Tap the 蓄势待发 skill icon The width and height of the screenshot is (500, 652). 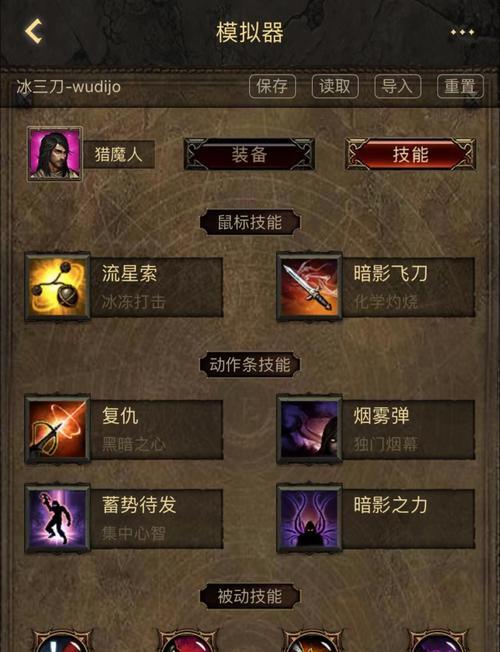coord(57,518)
